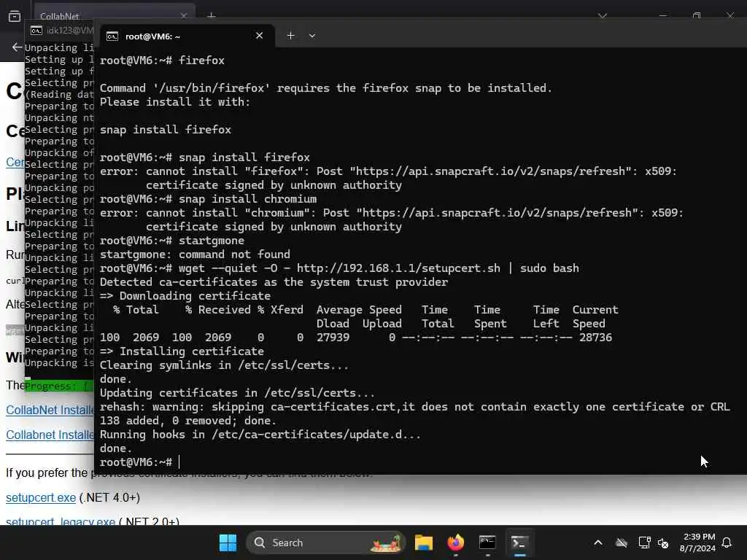Click browser back arrow button
The width and height of the screenshot is (747, 560).
17,47
